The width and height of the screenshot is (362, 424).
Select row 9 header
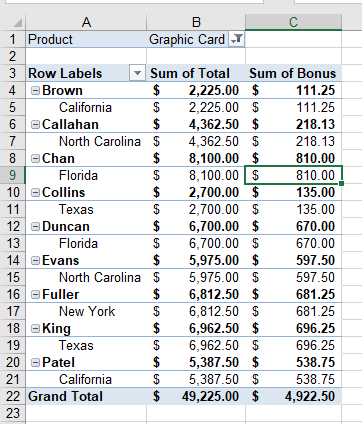click(13, 175)
